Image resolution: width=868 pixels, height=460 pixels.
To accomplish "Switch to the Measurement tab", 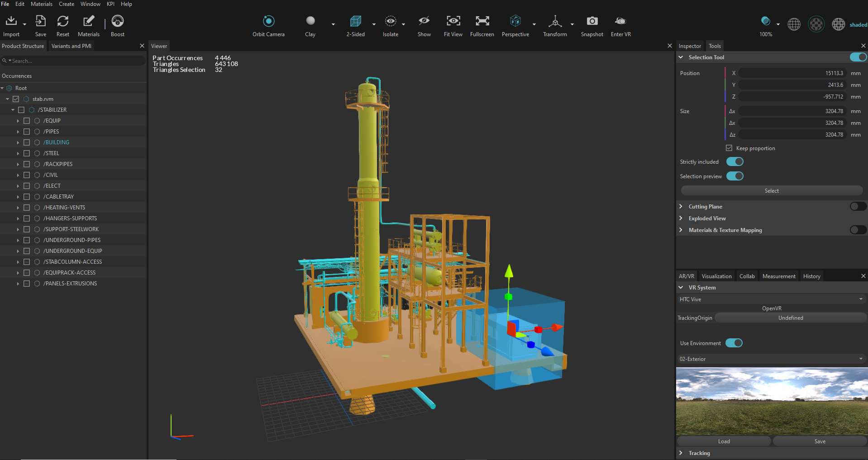I will pyautogui.click(x=778, y=276).
